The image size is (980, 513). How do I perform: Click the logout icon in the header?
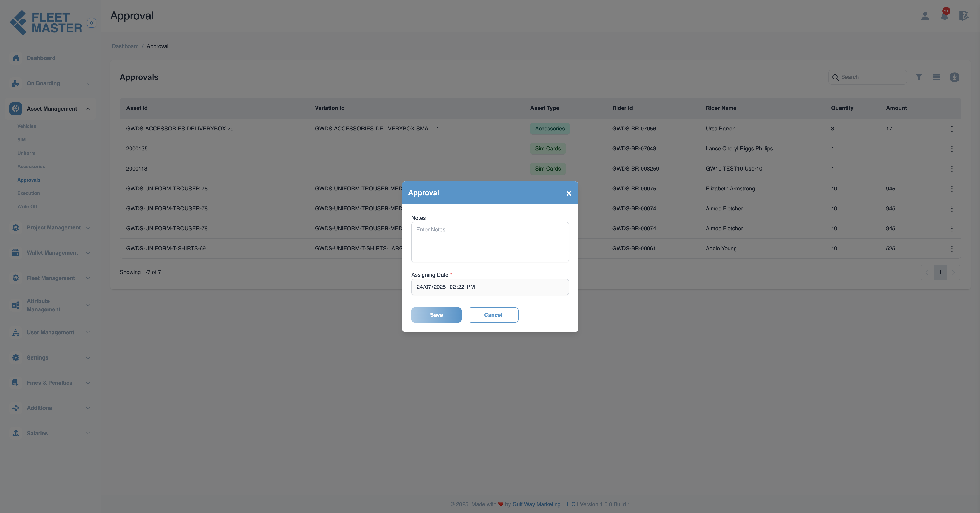(964, 16)
